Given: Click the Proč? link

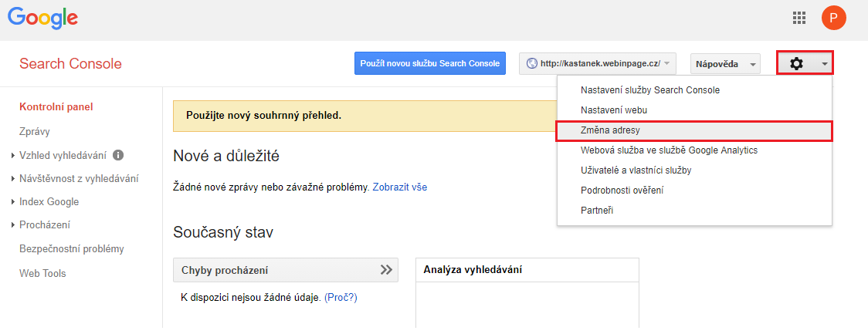Looking at the screenshot, I should point(341,297).
